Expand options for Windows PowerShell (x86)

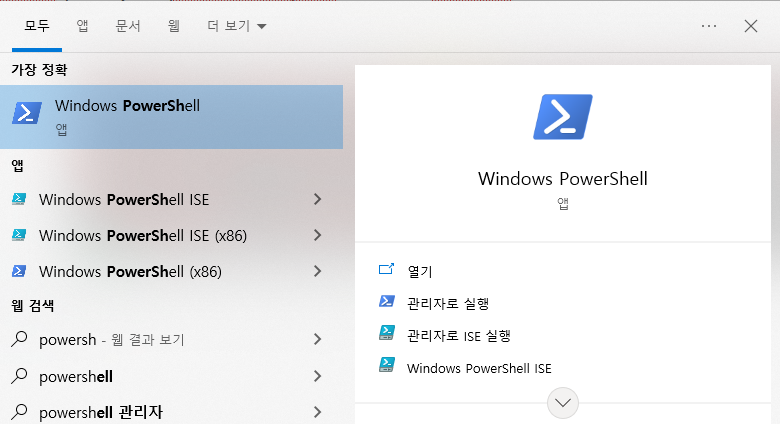(317, 271)
